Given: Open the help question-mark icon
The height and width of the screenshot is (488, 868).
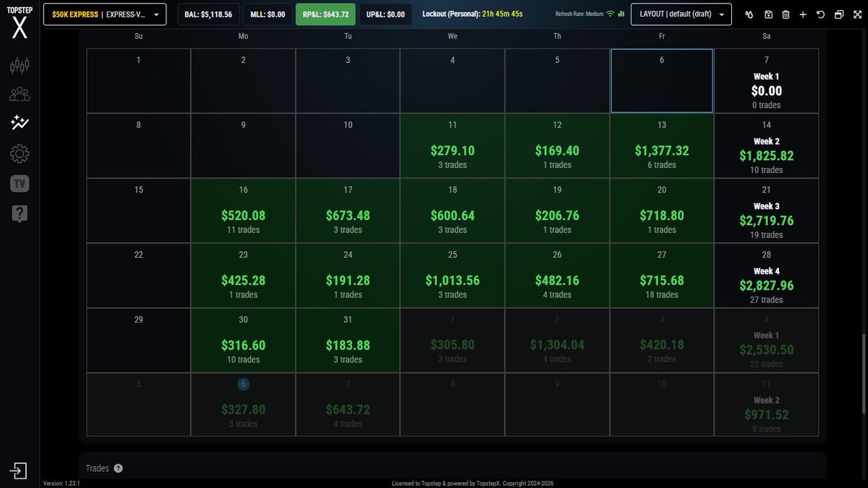Looking at the screenshot, I should click(x=20, y=213).
